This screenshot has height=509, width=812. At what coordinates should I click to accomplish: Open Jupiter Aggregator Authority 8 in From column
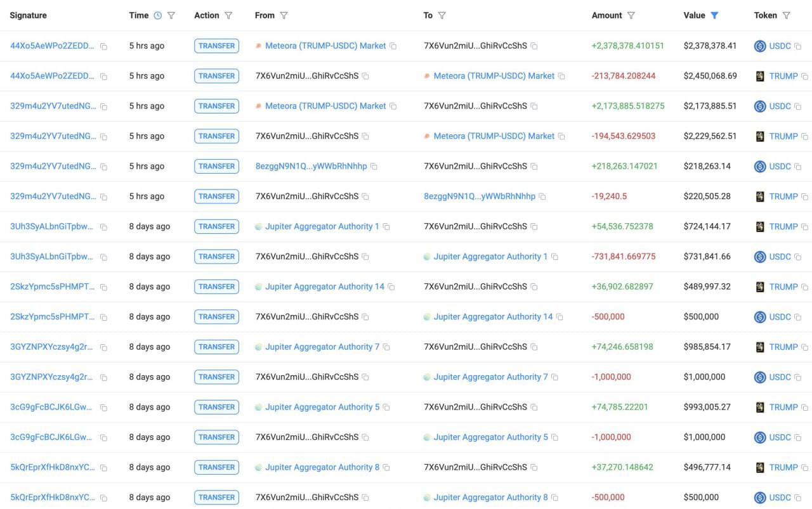[322, 467]
